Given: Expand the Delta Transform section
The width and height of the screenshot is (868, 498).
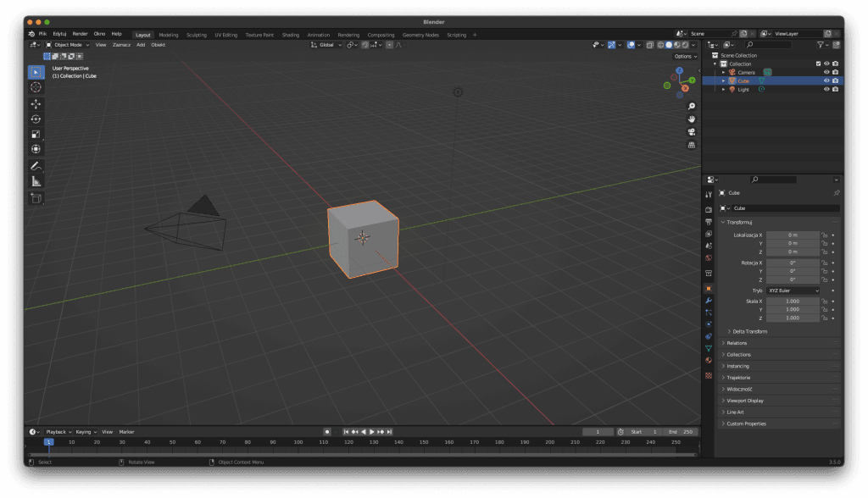Looking at the screenshot, I should point(749,331).
